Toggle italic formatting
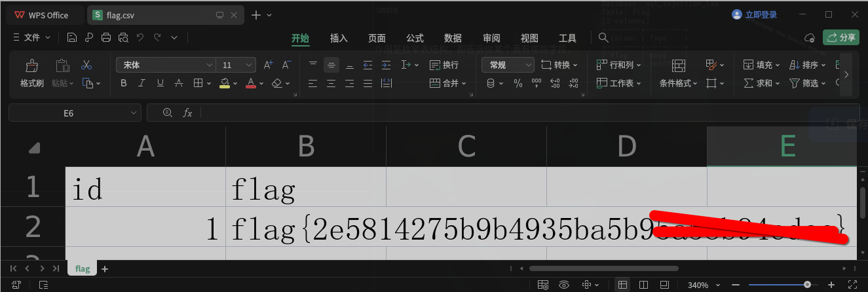Image resolution: width=868 pixels, height=292 pixels. click(x=142, y=83)
